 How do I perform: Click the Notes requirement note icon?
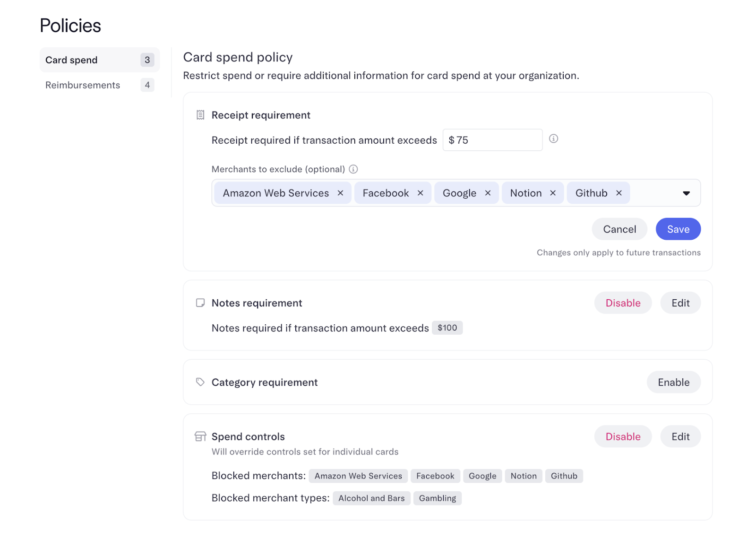tap(200, 303)
